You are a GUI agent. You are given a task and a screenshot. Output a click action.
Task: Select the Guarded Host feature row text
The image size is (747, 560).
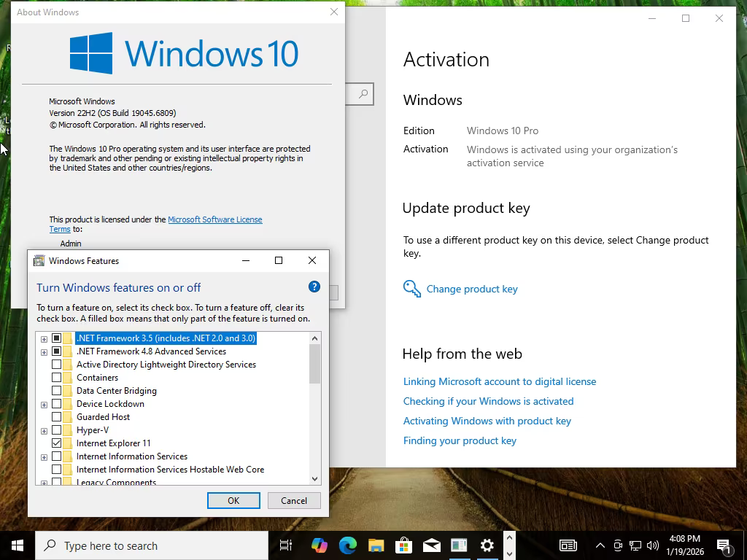[103, 416]
